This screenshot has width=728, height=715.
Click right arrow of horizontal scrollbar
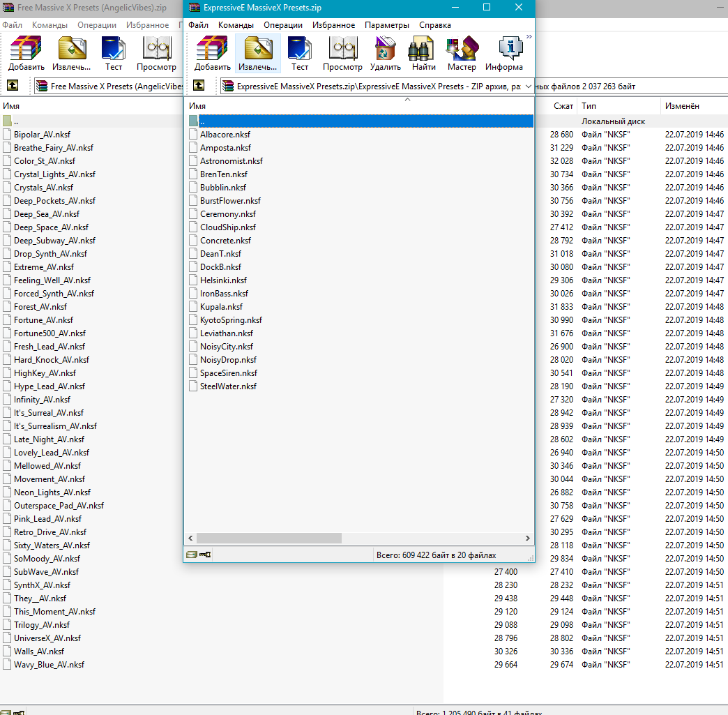[x=527, y=538]
